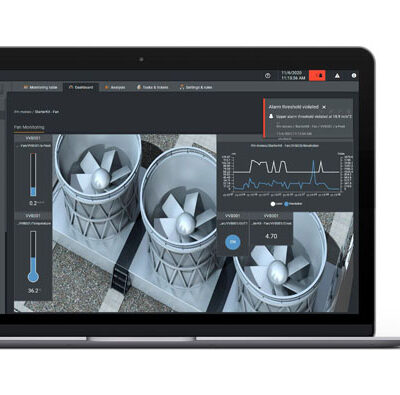Open the warning triangle icon
The image size is (400, 395).
[x=337, y=76]
